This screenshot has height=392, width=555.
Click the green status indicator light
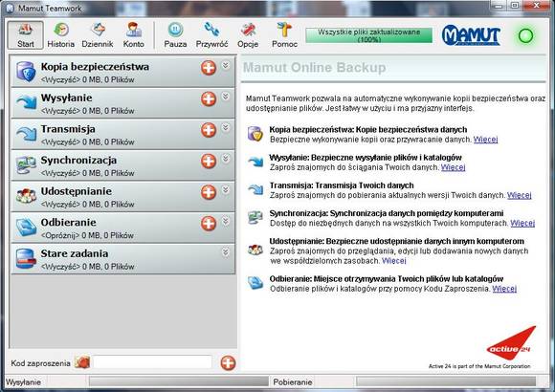pyautogui.click(x=525, y=35)
